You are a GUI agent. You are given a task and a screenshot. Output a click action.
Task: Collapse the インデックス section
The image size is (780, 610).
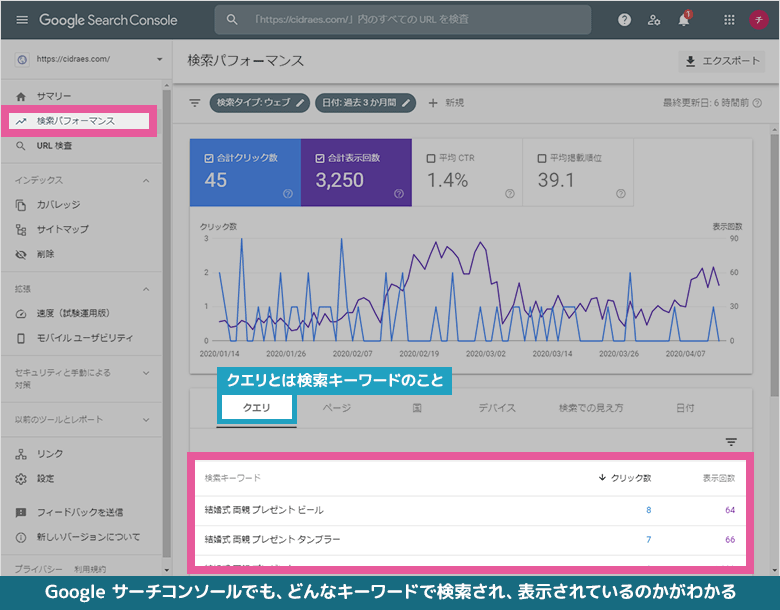146,180
